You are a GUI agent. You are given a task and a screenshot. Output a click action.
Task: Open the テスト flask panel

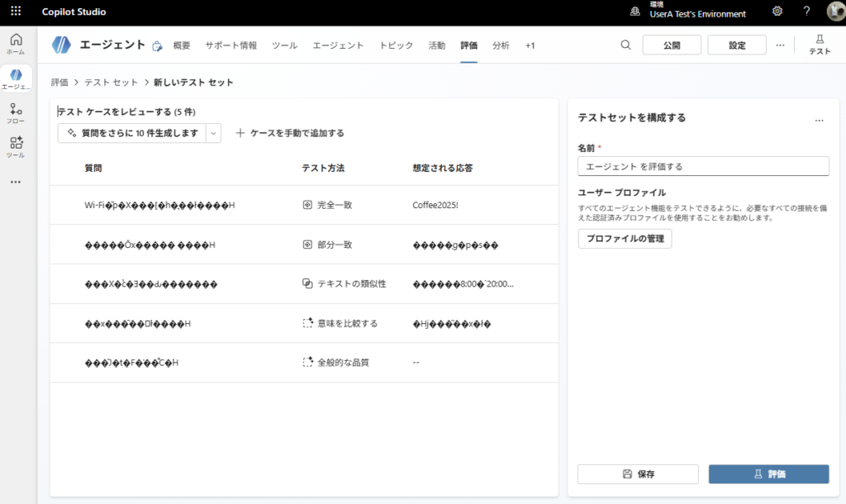(820, 45)
